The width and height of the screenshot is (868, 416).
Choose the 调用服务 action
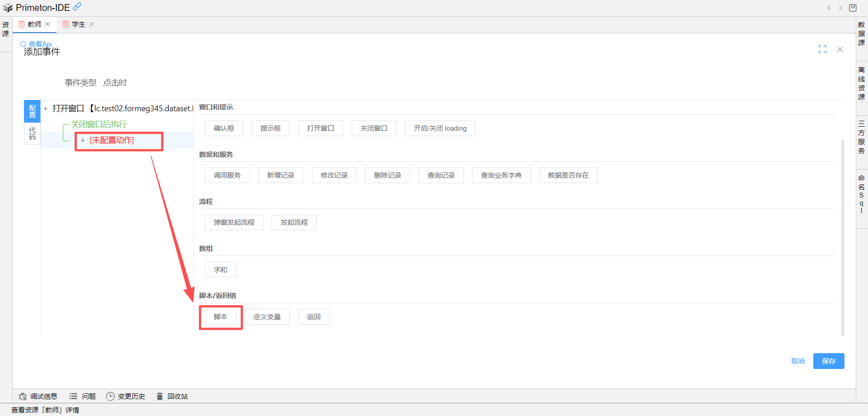227,175
